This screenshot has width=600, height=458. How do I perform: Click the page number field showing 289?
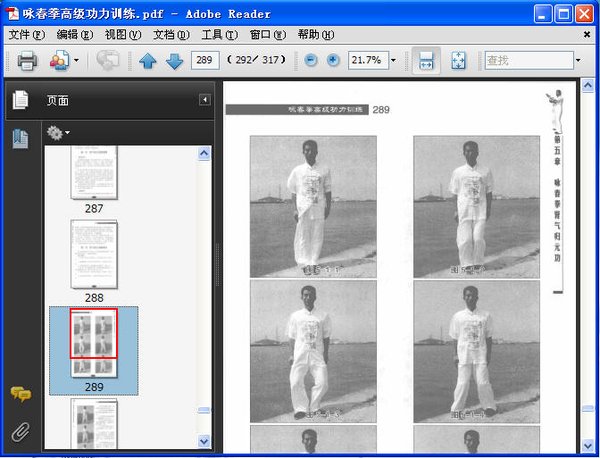[205, 61]
